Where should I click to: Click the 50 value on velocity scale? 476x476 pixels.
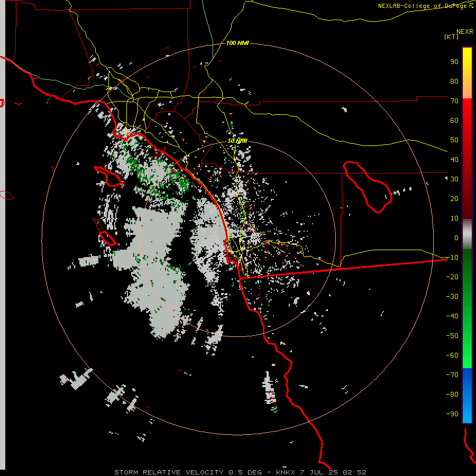point(454,140)
